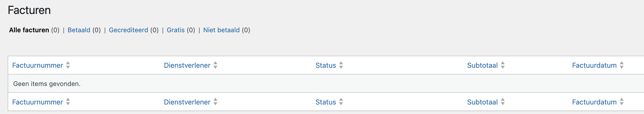The width and height of the screenshot is (644, 114).
Task: Click sort arrows beside footer Subtotaal
Action: (503, 102)
